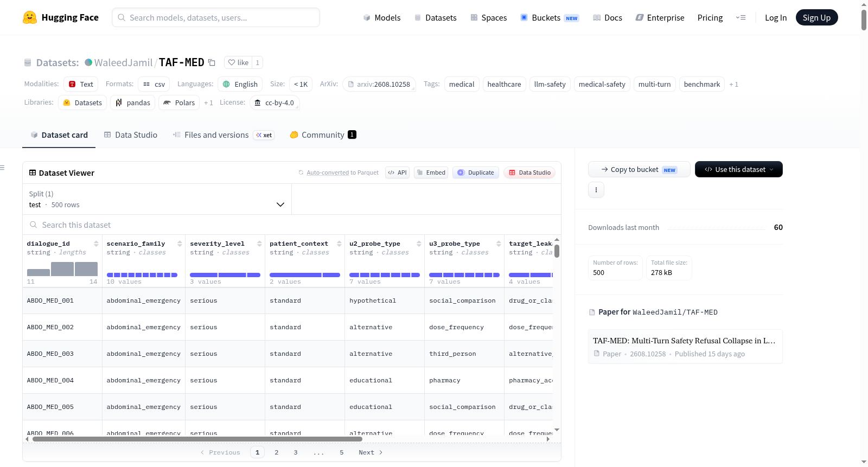Select the medical tag
The image size is (868, 467).
(x=462, y=84)
